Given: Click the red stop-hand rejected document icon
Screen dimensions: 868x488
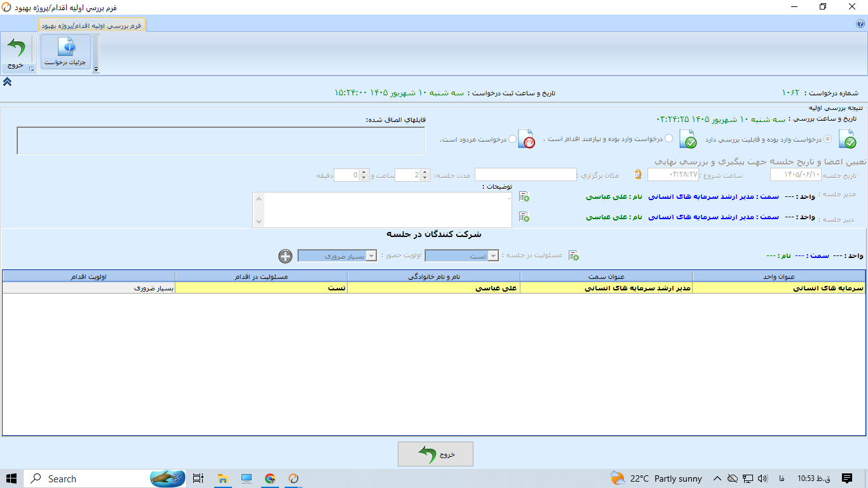Looking at the screenshot, I should pyautogui.click(x=527, y=139).
